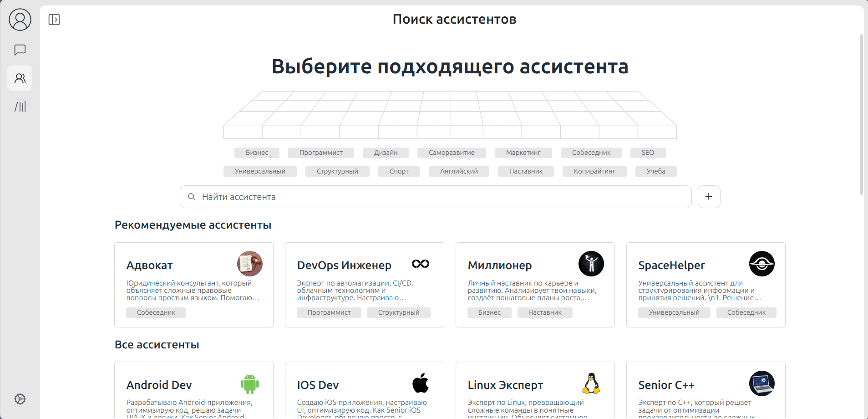The width and height of the screenshot is (868, 419).
Task: Open settings gear icon
Action: pos(20,399)
